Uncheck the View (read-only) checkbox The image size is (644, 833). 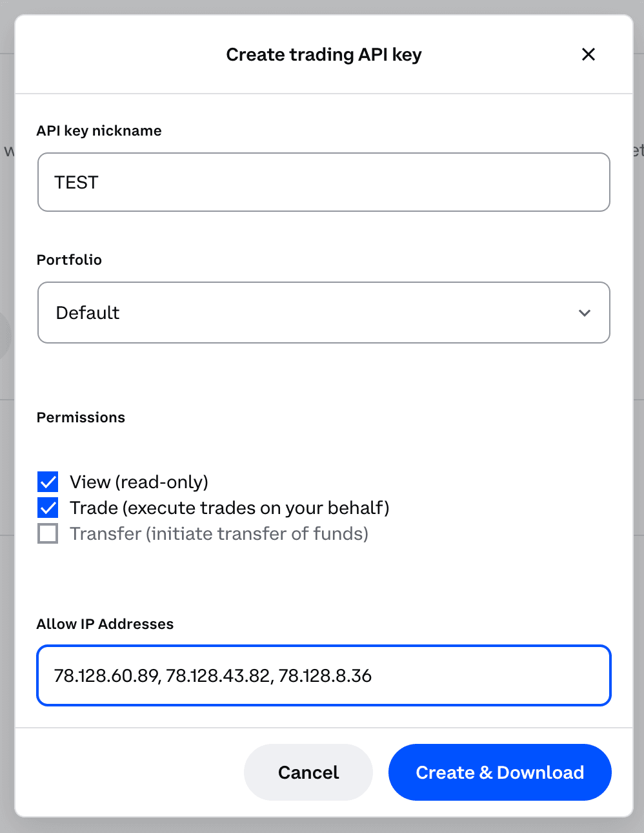tap(48, 482)
